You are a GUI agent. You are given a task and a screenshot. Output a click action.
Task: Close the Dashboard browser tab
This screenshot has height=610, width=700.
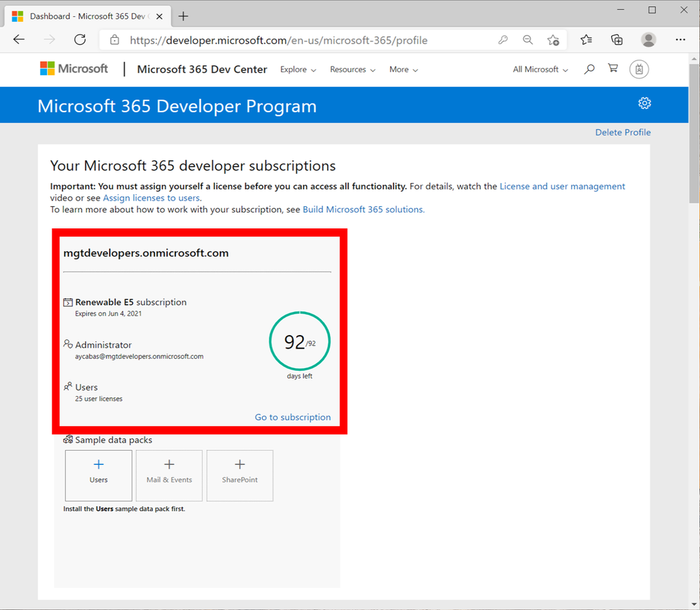159,17
